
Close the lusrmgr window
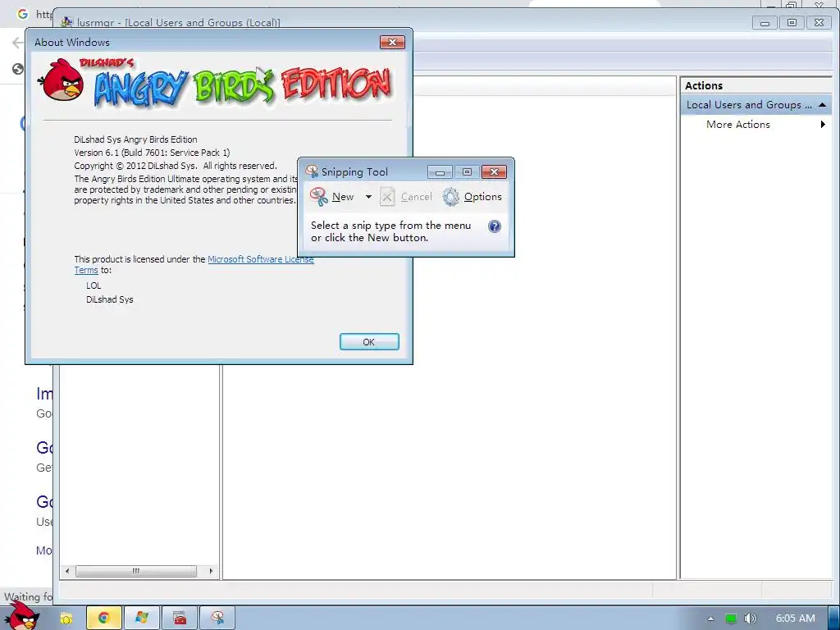pyautogui.click(x=819, y=22)
